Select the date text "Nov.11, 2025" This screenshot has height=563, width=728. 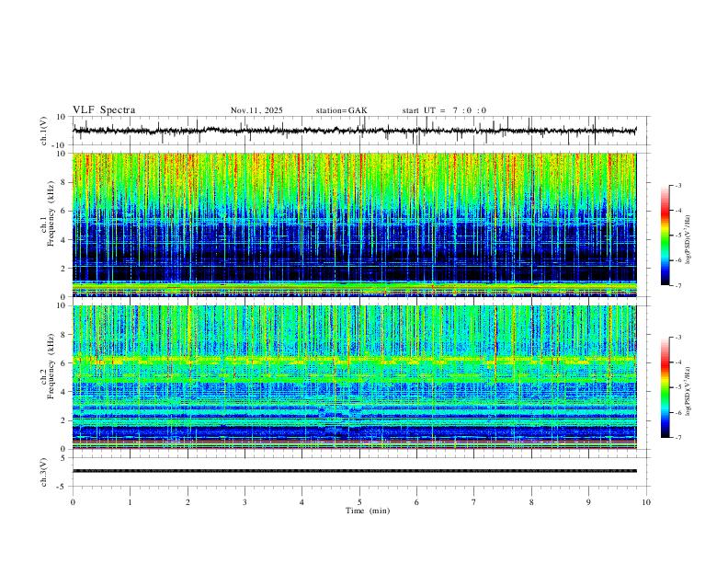point(256,110)
